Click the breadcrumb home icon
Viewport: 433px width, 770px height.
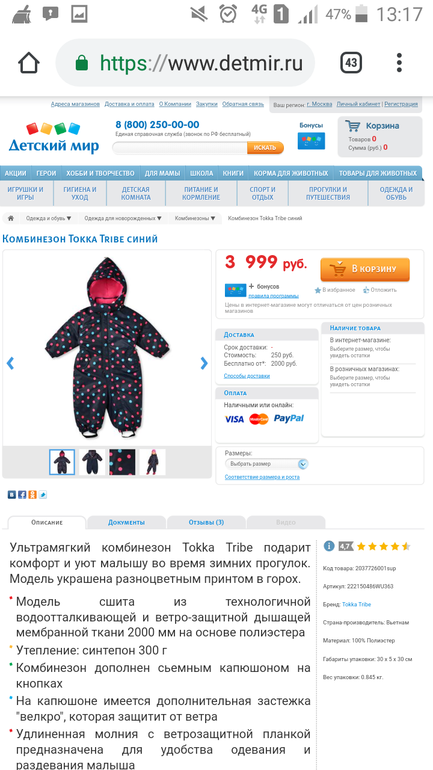coord(11,218)
